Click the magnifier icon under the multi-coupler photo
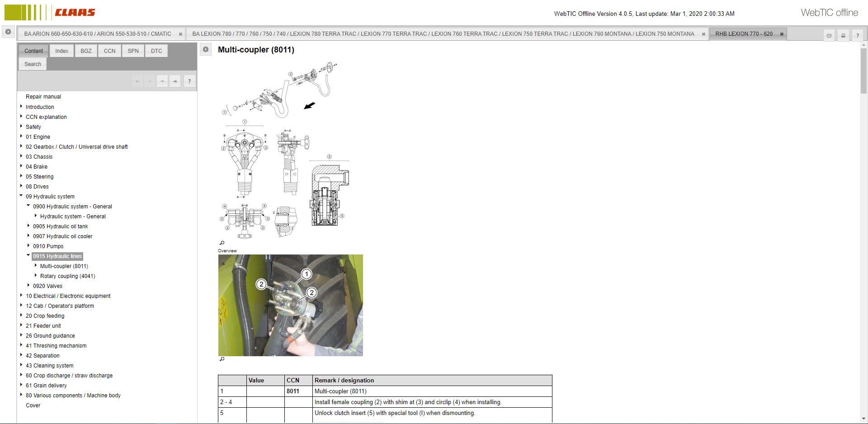This screenshot has height=424, width=868. (x=222, y=359)
